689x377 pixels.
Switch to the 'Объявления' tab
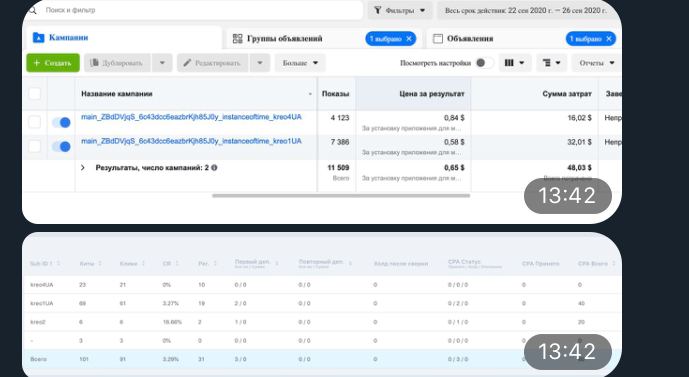point(523,39)
